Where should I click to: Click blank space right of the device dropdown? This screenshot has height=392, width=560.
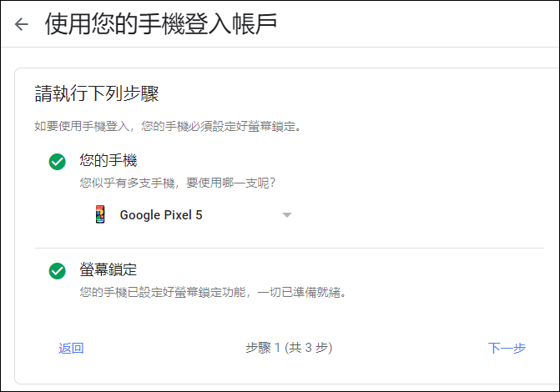(x=420, y=214)
